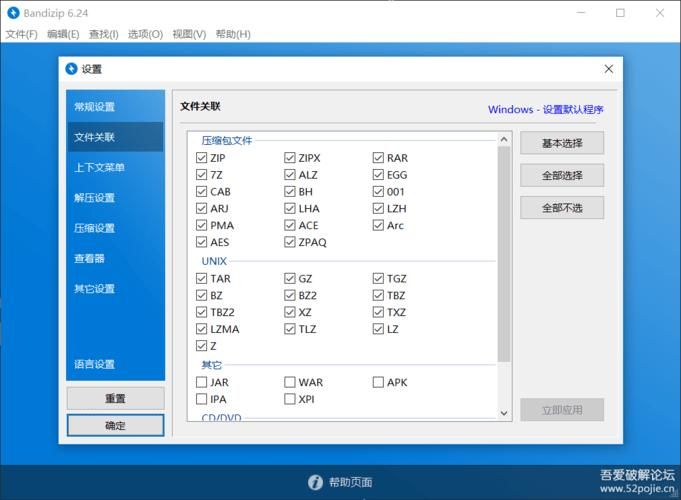
Task: Toggle the Z checkbox
Action: coord(201,346)
